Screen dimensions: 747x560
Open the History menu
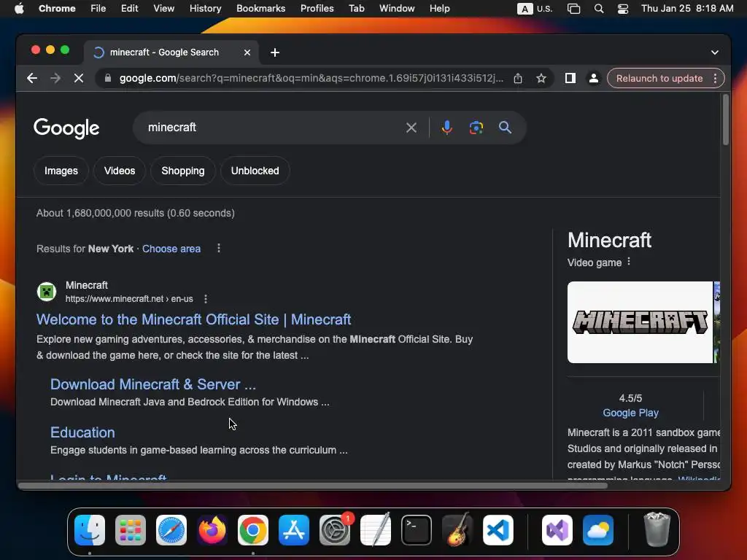[205, 8]
